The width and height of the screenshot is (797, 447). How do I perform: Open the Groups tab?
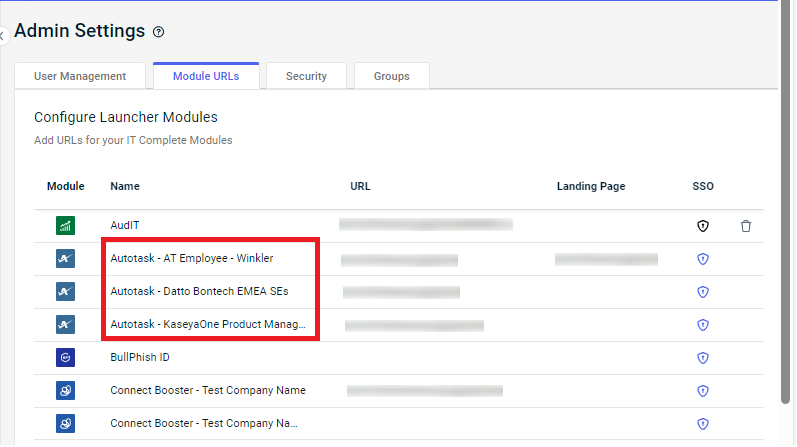coord(391,76)
